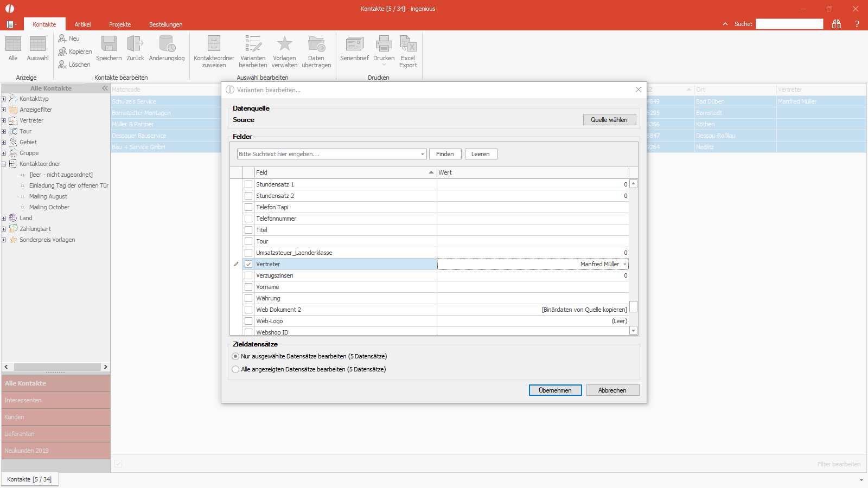Open the Bestellungen tab
The width and height of the screenshot is (868, 488).
[x=165, y=24]
